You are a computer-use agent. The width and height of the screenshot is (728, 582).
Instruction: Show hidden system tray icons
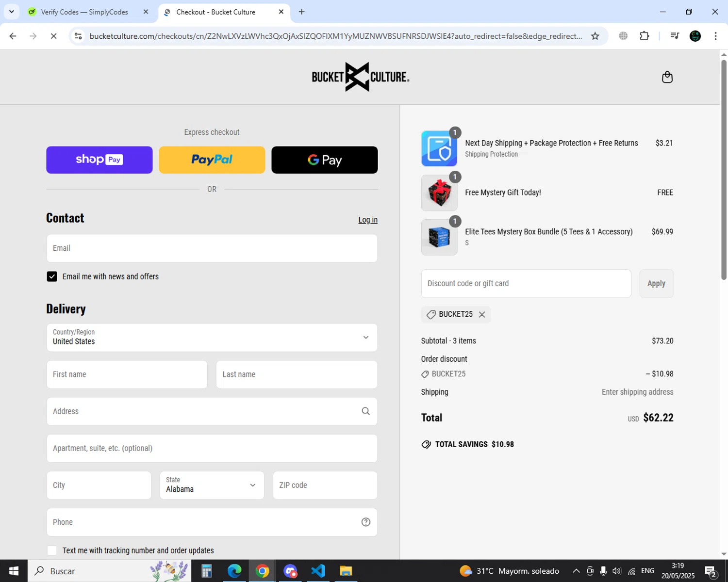[x=576, y=571]
